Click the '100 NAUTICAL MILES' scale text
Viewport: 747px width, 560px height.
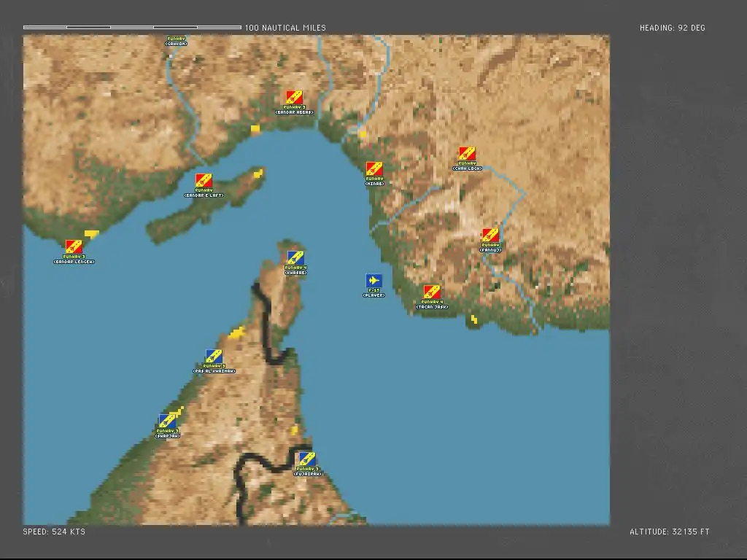pyautogui.click(x=285, y=28)
